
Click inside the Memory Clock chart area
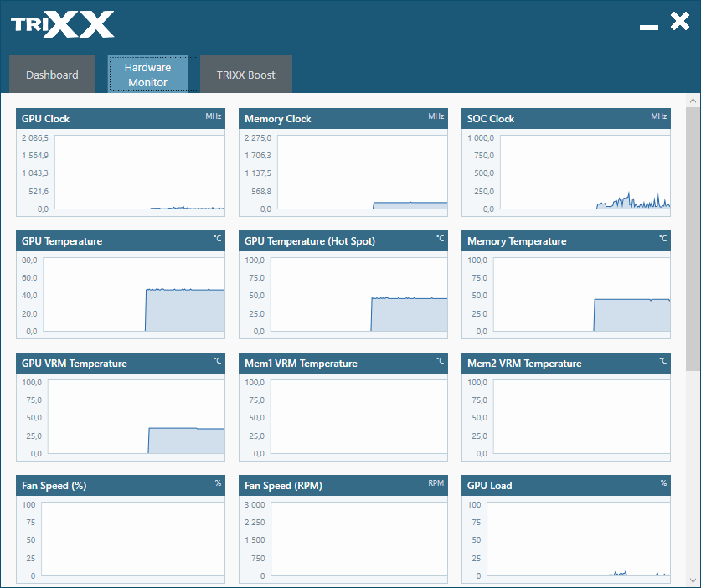point(362,173)
